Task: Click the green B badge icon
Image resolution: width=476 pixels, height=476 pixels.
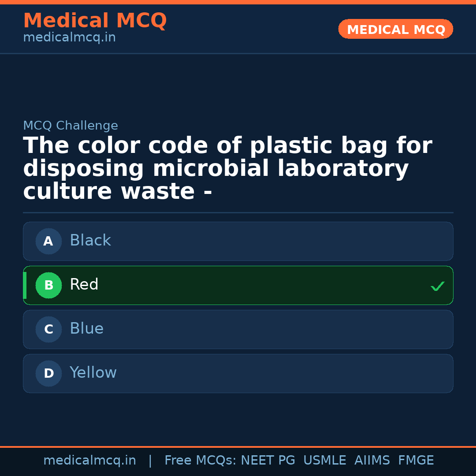Action: click(x=48, y=285)
